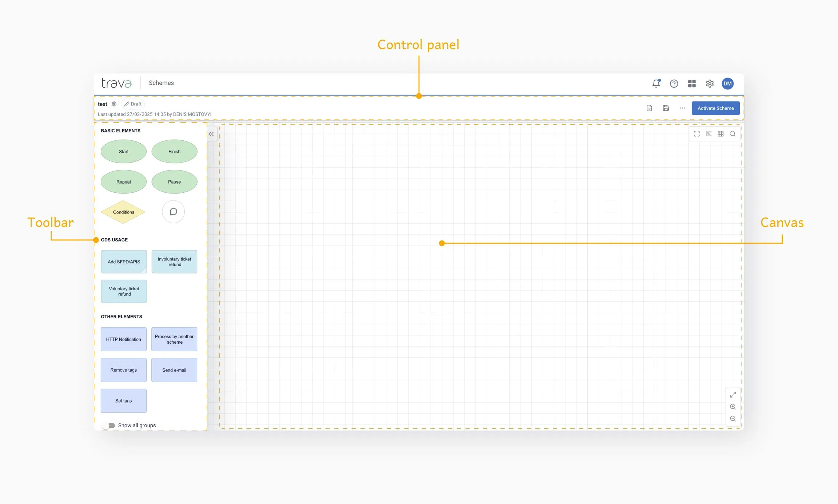
Task: Toggle the Show all groups switch
Action: coord(108,425)
